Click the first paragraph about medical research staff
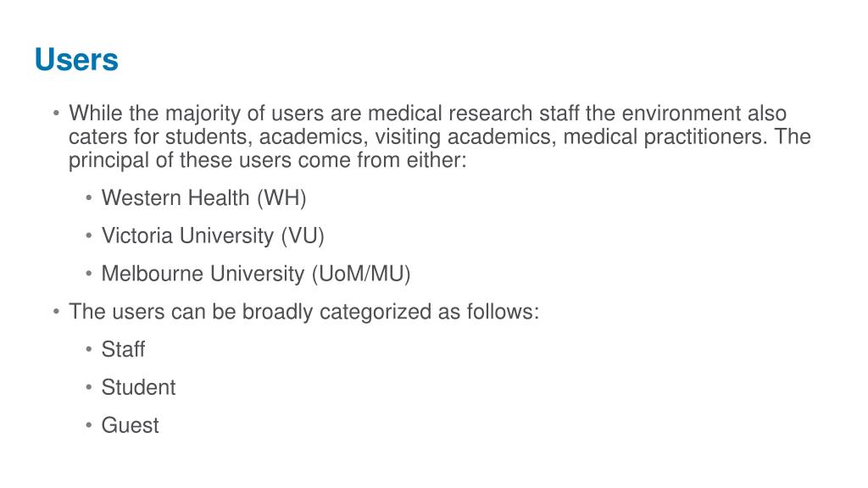 [x=440, y=136]
